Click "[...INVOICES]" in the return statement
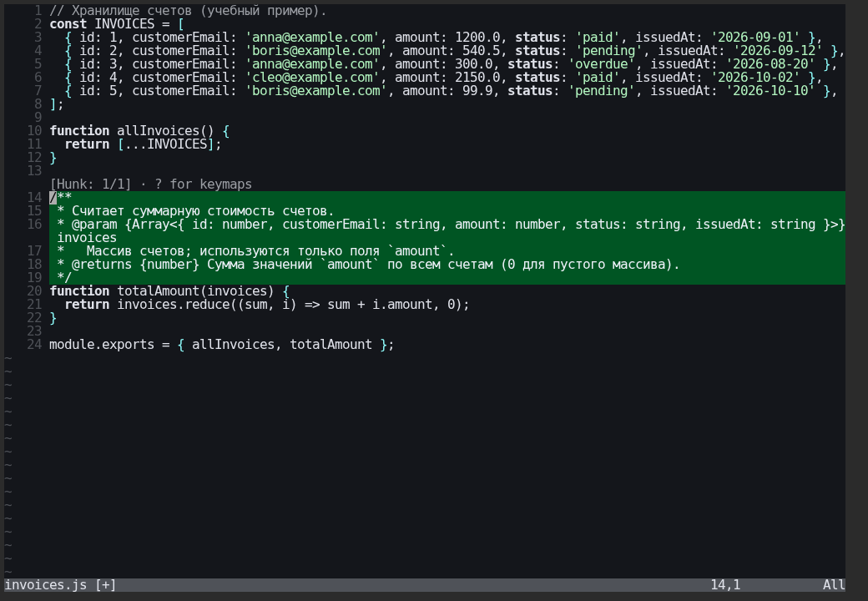 tap(165, 144)
